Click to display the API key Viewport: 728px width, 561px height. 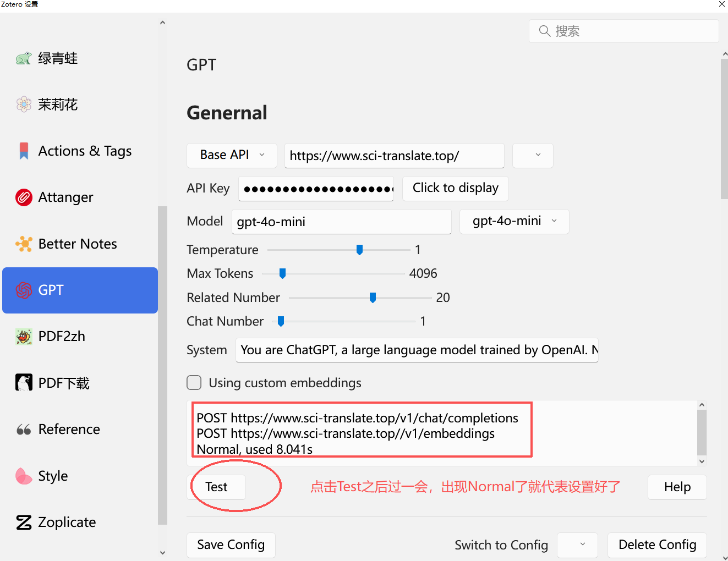click(455, 188)
